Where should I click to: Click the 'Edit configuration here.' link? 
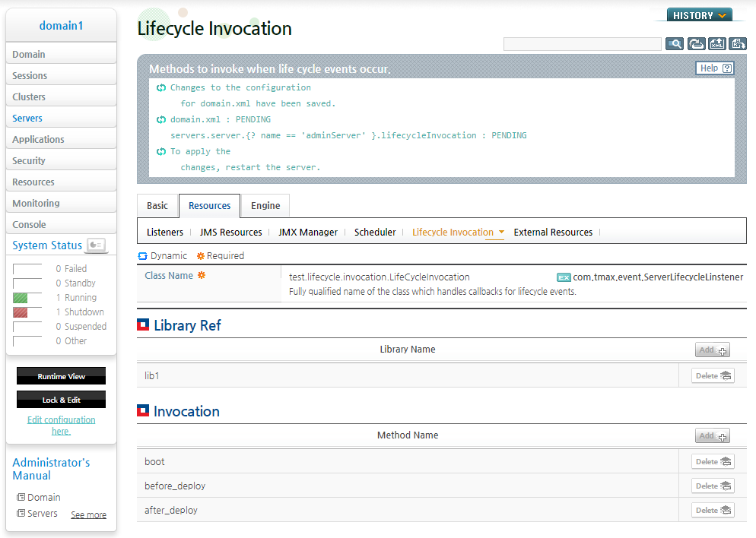click(62, 426)
